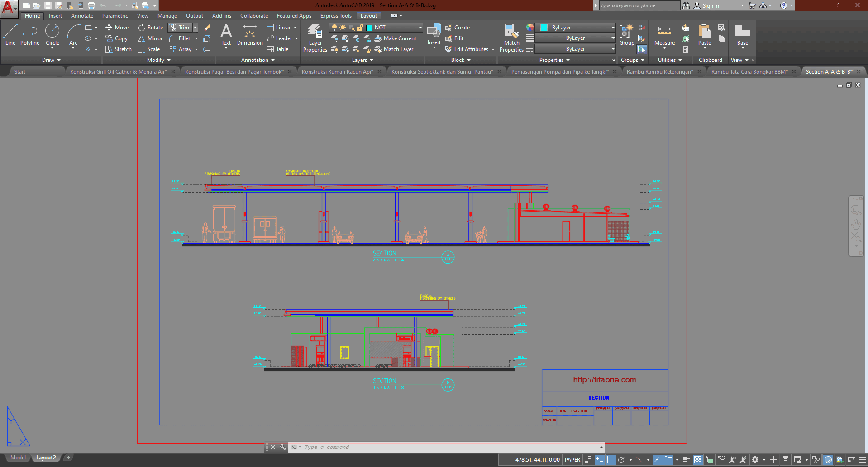Open the layer name dropdown showing NOT
The height and width of the screenshot is (467, 868).
420,28
